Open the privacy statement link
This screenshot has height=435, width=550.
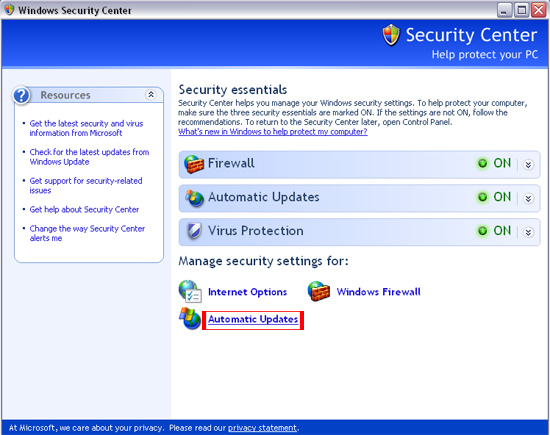262,428
